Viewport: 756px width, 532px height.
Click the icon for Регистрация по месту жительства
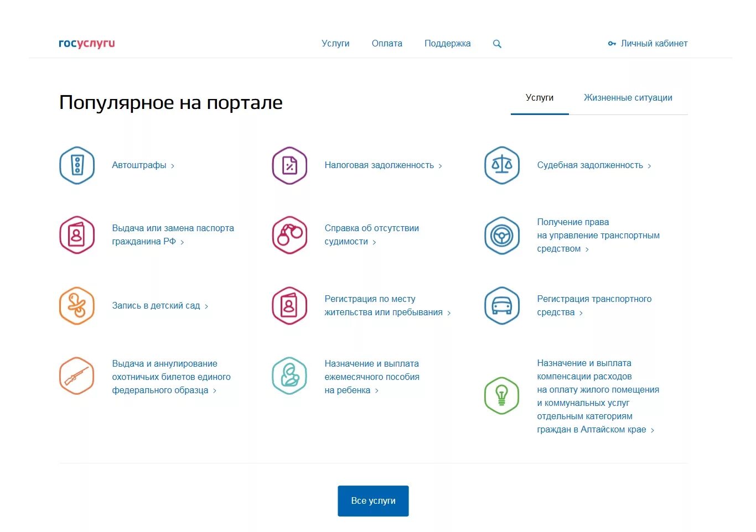289,306
